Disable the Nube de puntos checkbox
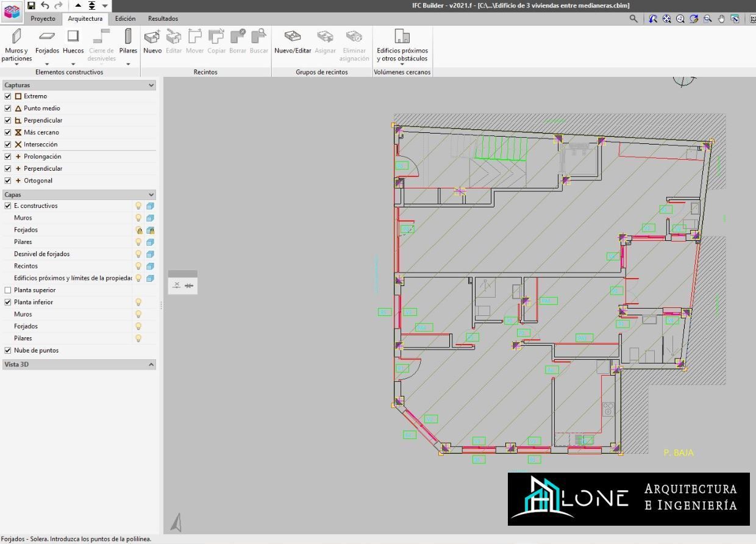756x544 pixels. click(8, 351)
